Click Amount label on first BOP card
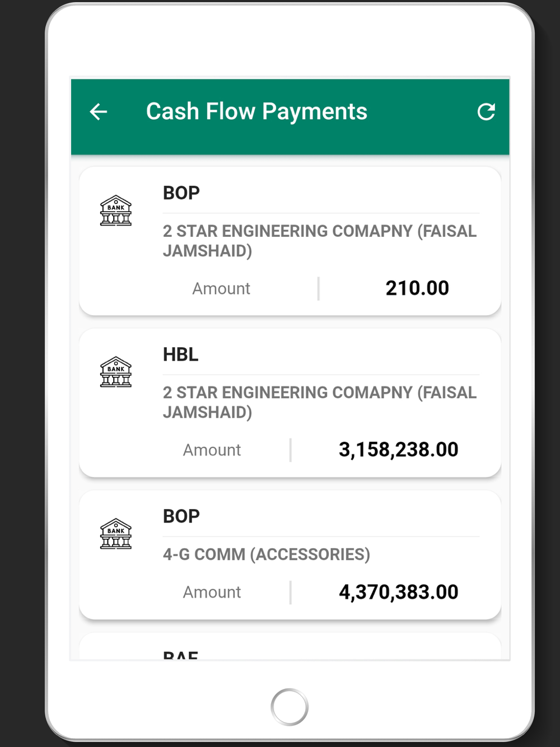 (221, 288)
